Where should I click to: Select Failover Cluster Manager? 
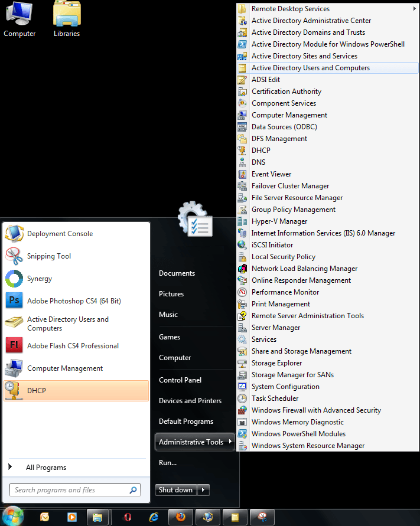click(327, 185)
